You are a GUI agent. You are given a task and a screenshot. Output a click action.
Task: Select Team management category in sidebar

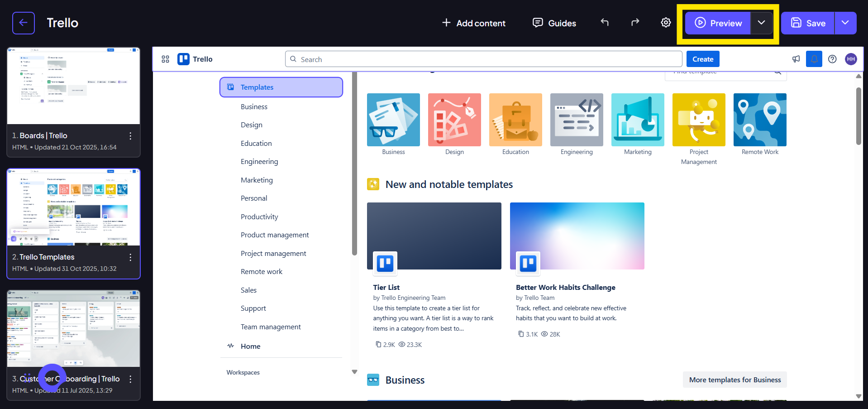click(x=271, y=327)
